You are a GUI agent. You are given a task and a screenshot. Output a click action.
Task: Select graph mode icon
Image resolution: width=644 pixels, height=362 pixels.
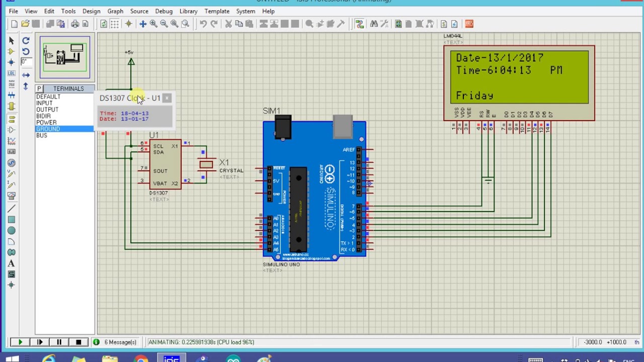tap(12, 141)
